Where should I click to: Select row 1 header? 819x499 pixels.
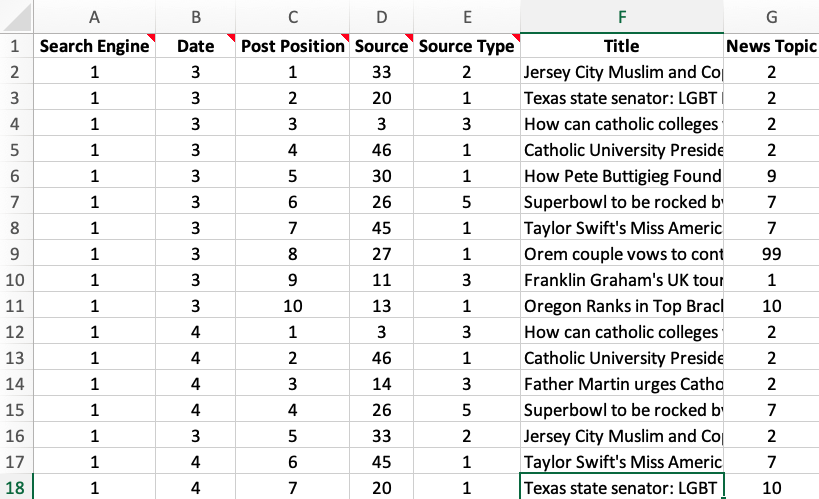point(16,46)
